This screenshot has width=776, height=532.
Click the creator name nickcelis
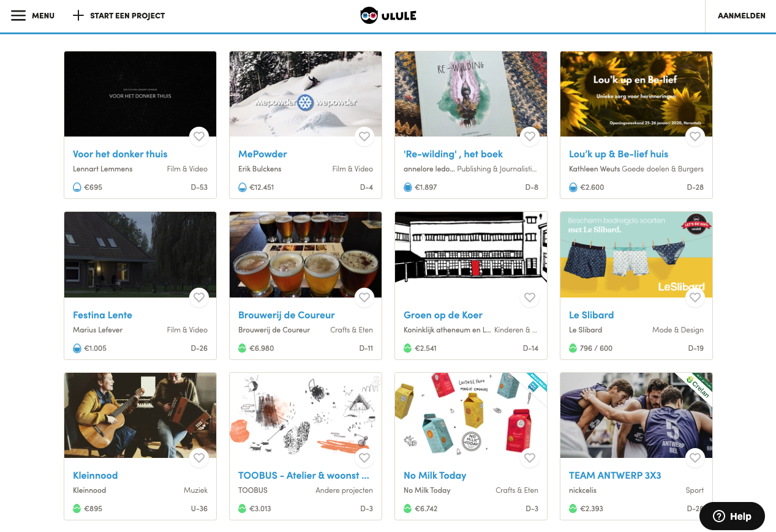click(x=582, y=490)
